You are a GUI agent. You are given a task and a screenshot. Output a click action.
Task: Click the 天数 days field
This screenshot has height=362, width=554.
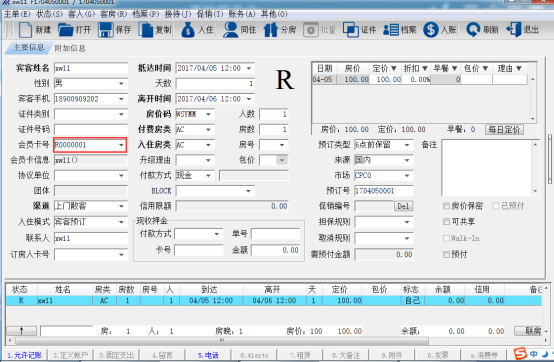click(215, 84)
